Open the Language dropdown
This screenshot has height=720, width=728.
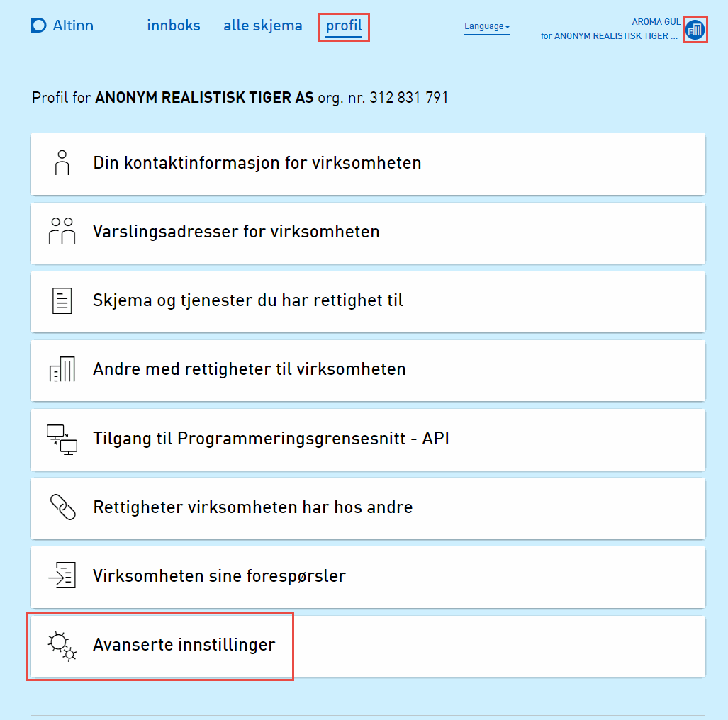(x=486, y=27)
